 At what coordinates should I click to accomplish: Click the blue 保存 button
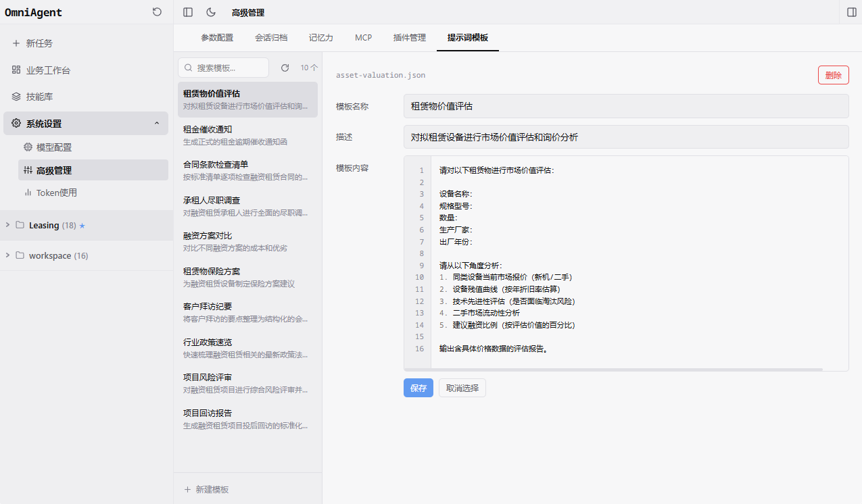pos(418,388)
